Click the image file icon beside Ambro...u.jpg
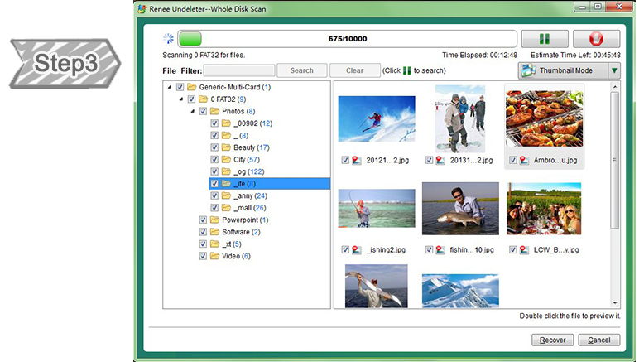Image resolution: width=644 pixels, height=362 pixels. click(x=524, y=160)
